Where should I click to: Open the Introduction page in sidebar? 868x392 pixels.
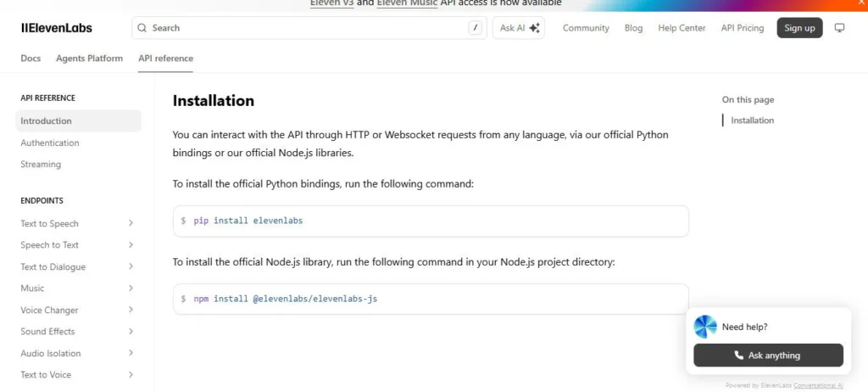78,120
